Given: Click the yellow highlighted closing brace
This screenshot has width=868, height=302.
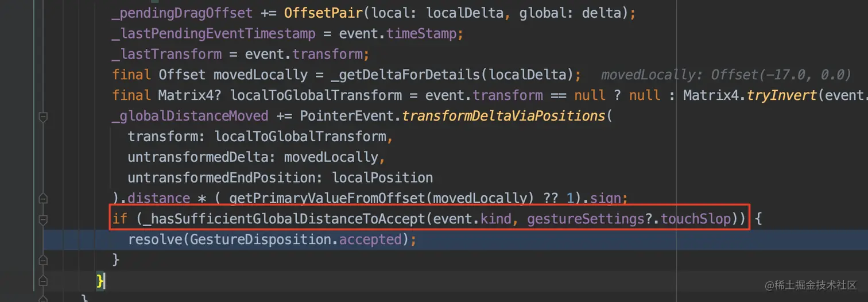Looking at the screenshot, I should [x=100, y=281].
